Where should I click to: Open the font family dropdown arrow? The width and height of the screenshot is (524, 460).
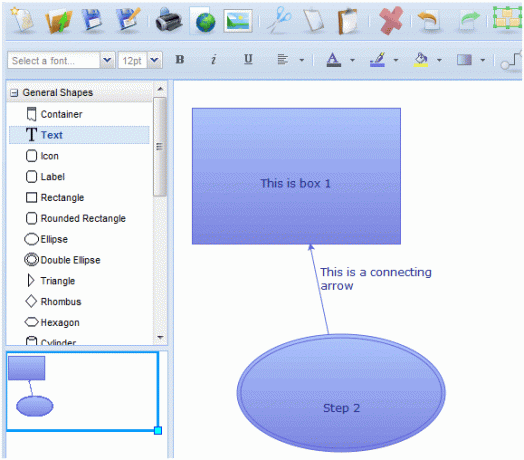(x=107, y=61)
